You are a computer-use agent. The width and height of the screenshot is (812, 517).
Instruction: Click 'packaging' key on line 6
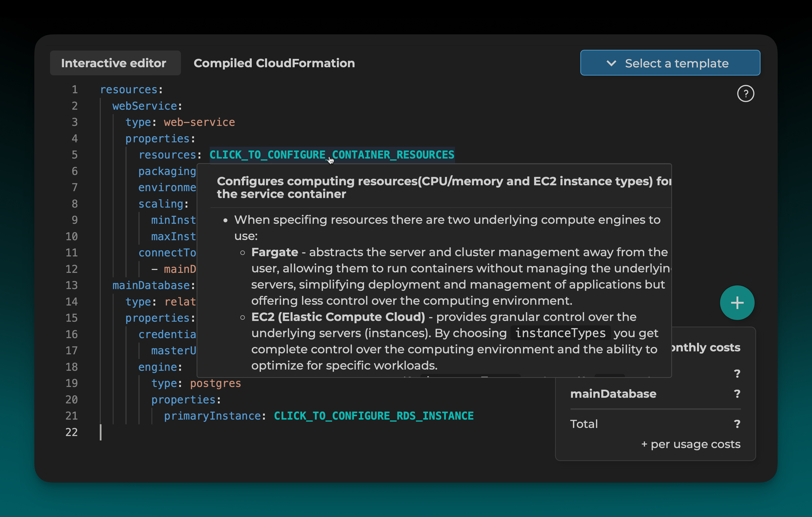click(167, 172)
